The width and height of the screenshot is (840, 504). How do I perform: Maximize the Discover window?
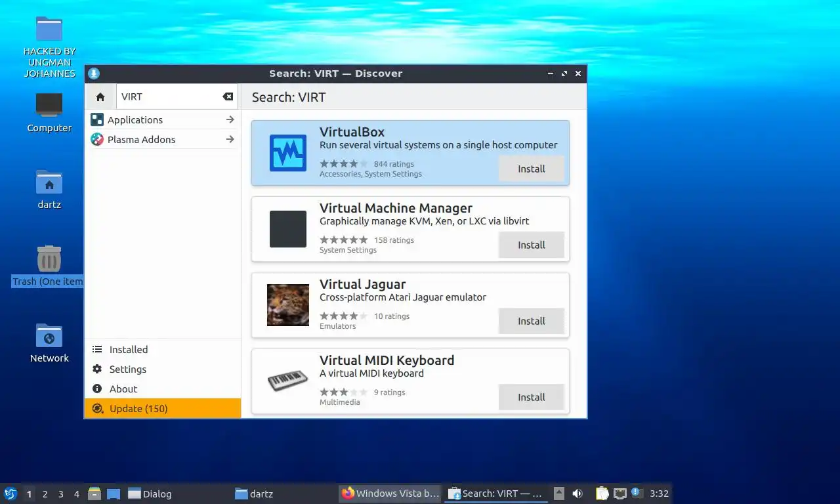(x=564, y=73)
